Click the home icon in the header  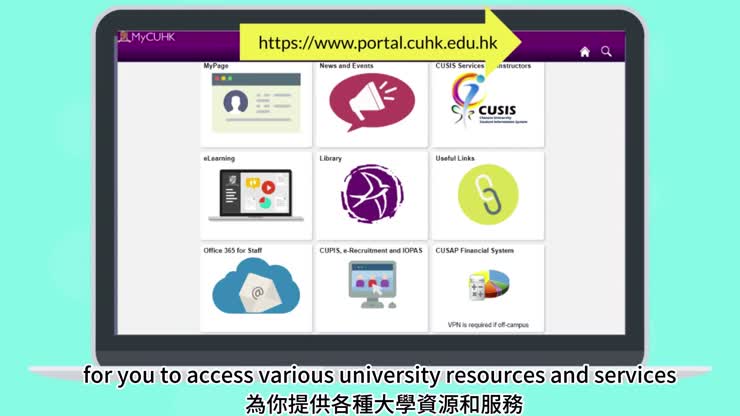tap(585, 52)
